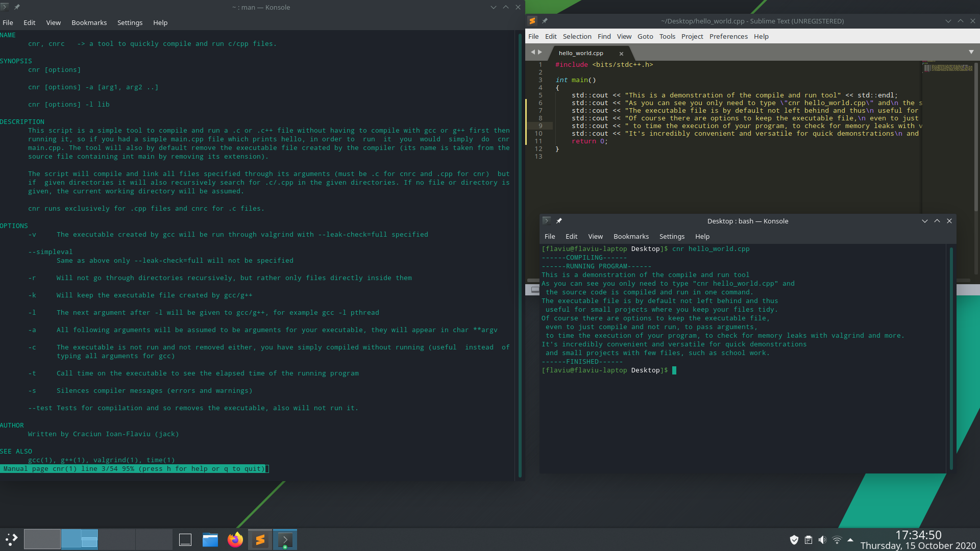The height and width of the screenshot is (551, 980).
Task: Open the Dolphin file manager from taskbar
Action: click(210, 539)
